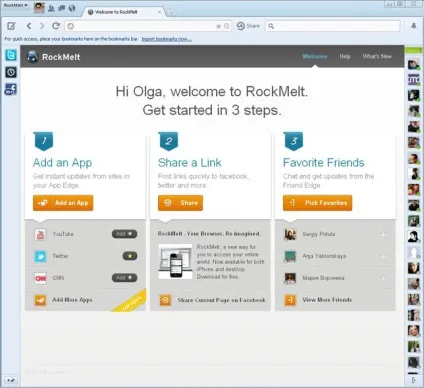Add YouTube app with Add star button
Screen dimensions: 424x388
click(124, 234)
